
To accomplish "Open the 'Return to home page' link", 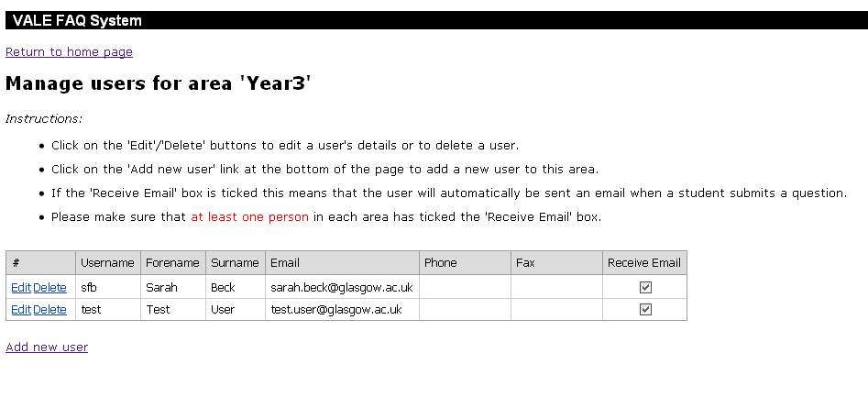I will (69, 52).
